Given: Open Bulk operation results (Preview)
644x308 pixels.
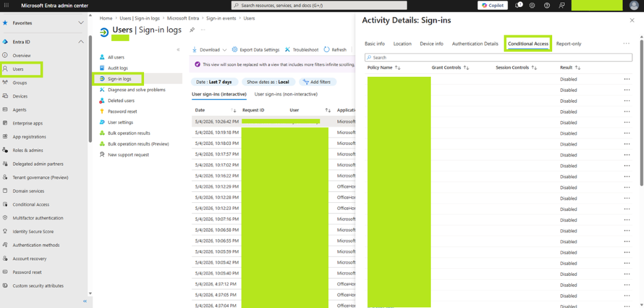Looking at the screenshot, I should [138, 144].
